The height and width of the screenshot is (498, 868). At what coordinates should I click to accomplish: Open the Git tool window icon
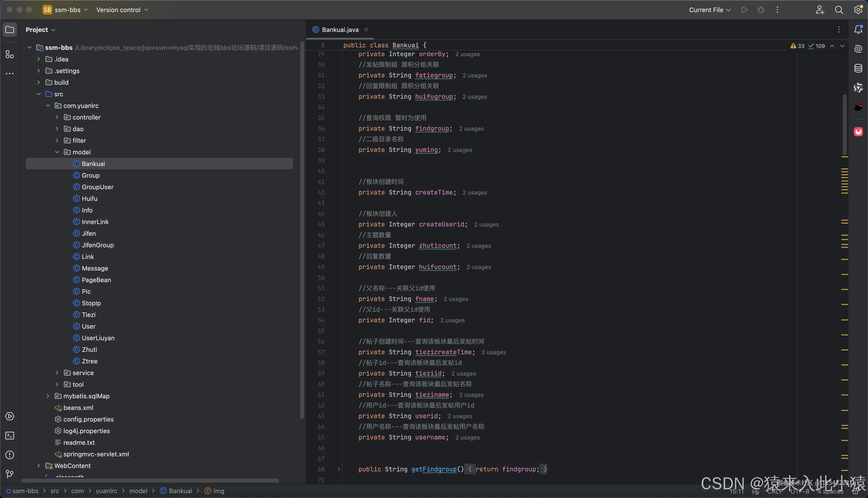tap(10, 474)
